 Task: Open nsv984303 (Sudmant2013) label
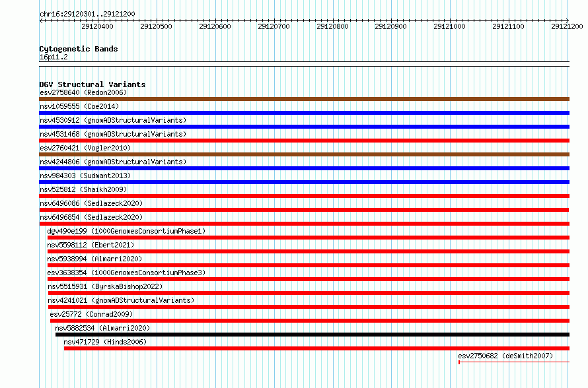point(85,176)
